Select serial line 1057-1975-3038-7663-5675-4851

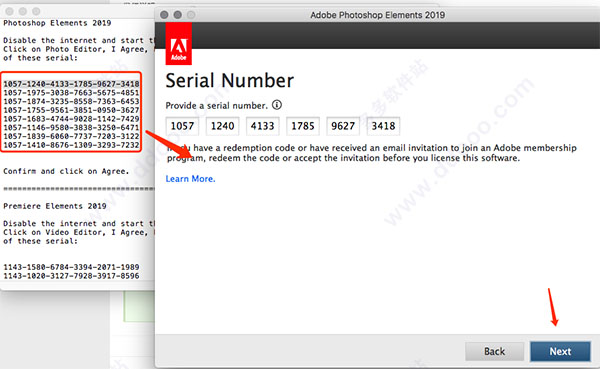71,93
